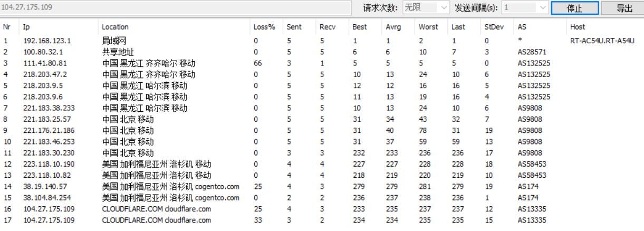This screenshot has height=231, width=644.
Task: Click the 导出 (Export) button
Action: coord(624,9)
